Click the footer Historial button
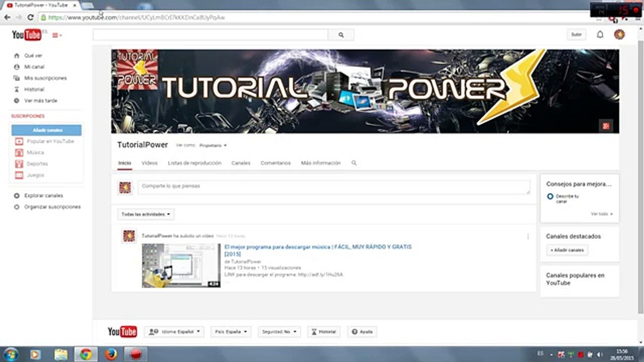Image resolution: width=644 pixels, height=362 pixels. click(x=324, y=332)
